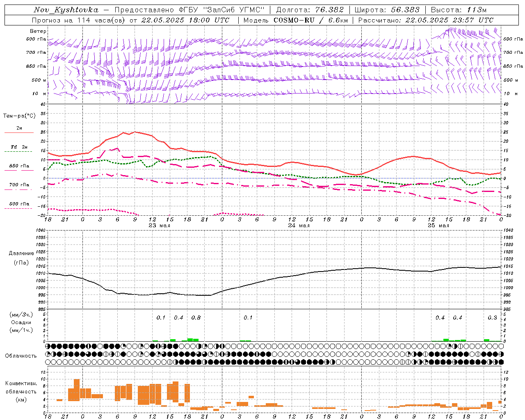Select the longitude value Долгота: 76.382
Viewport: 525px width, 420px height.
pyautogui.click(x=310, y=10)
